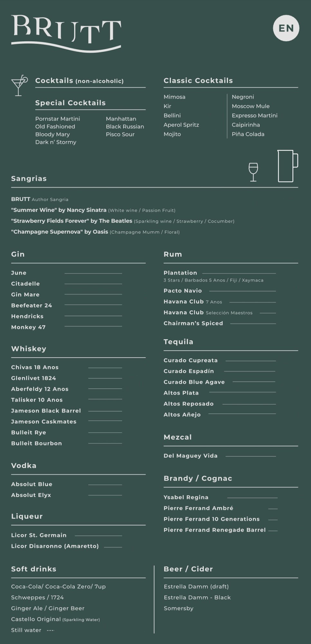Screen dimensions: 311x644
Task: Select Monkey 47 gin
Action: 28,327
